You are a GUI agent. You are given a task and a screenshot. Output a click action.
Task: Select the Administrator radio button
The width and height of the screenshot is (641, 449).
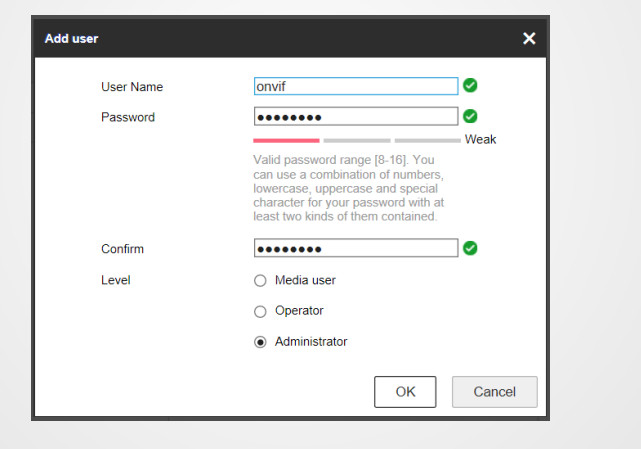coord(261,342)
